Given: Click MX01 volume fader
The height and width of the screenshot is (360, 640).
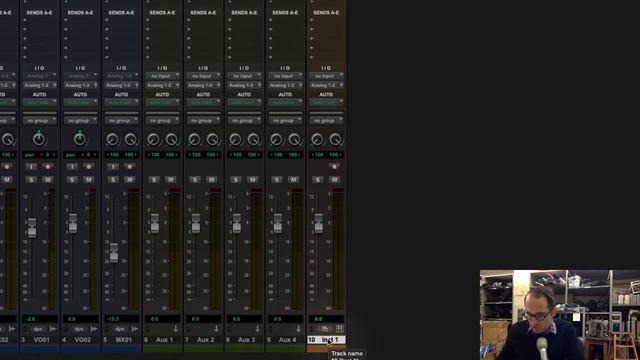Looking at the screenshot, I should (114, 252).
